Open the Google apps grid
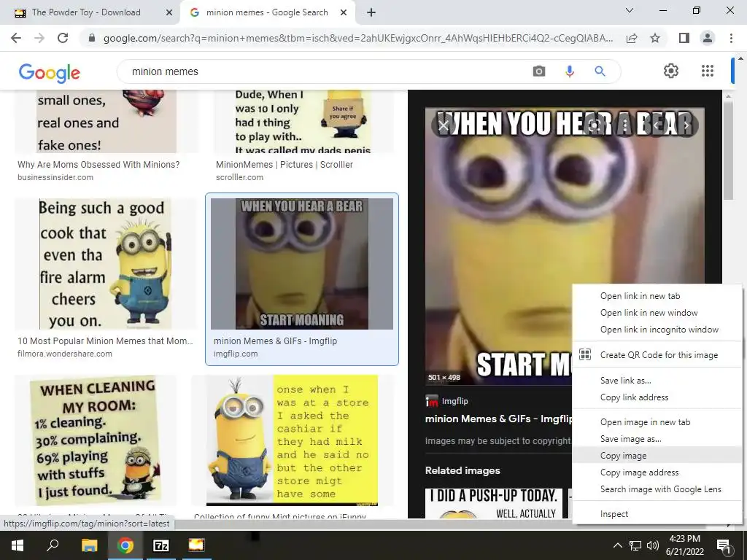The height and width of the screenshot is (560, 747). 708,71
